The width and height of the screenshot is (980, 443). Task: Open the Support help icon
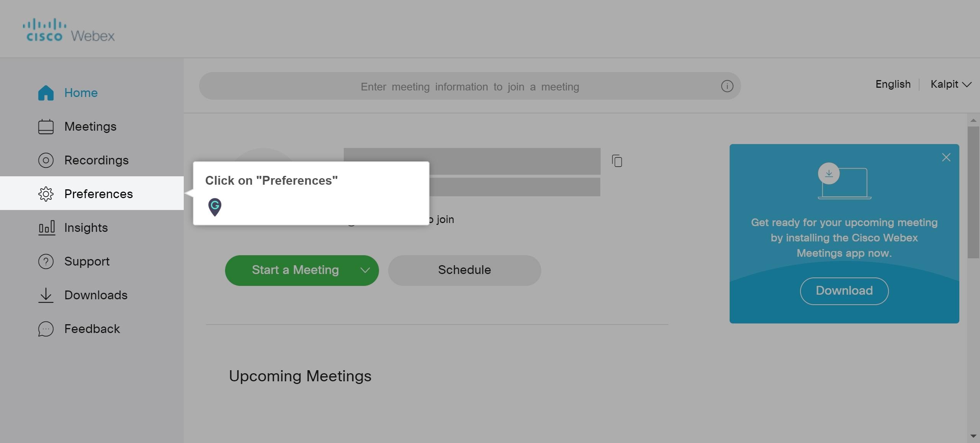pyautogui.click(x=46, y=261)
